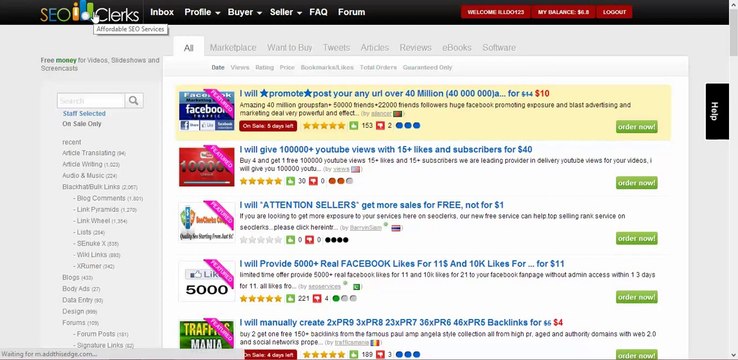Image resolution: width=738 pixels, height=360 pixels.
Task: Click thumbs-down icon with 2 dislikes
Action: coord(380,126)
